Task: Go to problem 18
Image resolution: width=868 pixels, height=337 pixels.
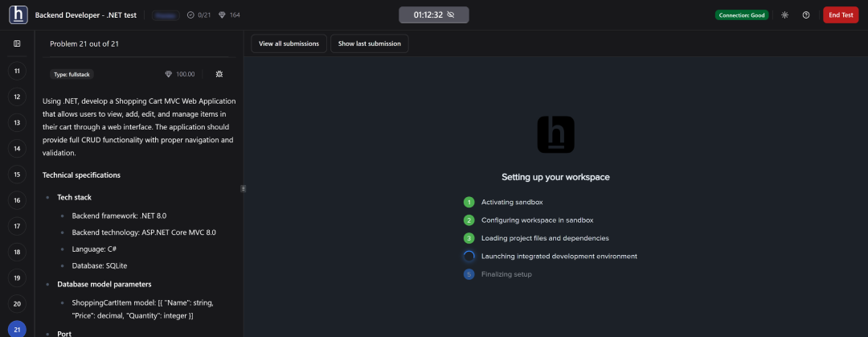Action: tap(17, 253)
